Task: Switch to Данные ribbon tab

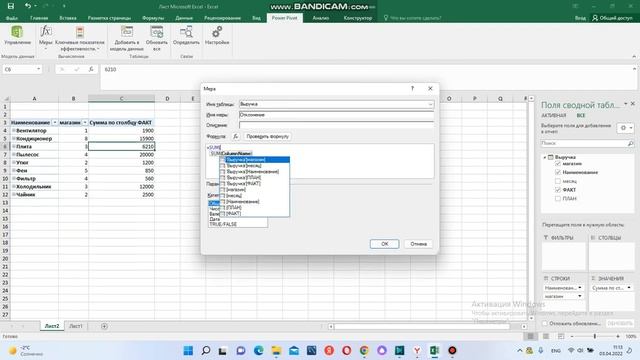Action: click(184, 18)
